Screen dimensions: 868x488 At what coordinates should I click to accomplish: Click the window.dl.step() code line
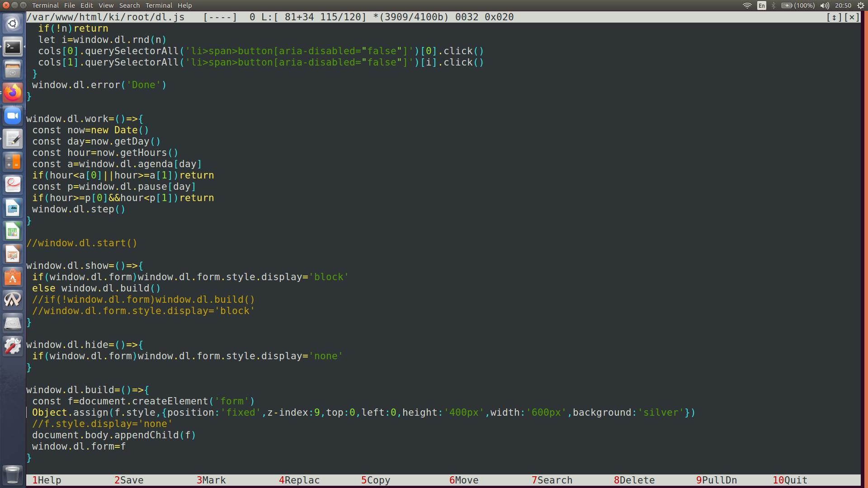pyautogui.click(x=78, y=209)
